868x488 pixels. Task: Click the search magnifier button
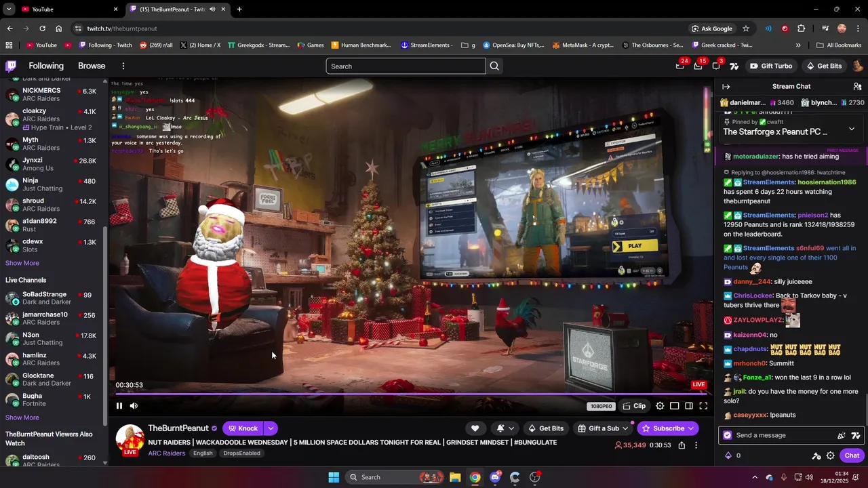coord(494,66)
